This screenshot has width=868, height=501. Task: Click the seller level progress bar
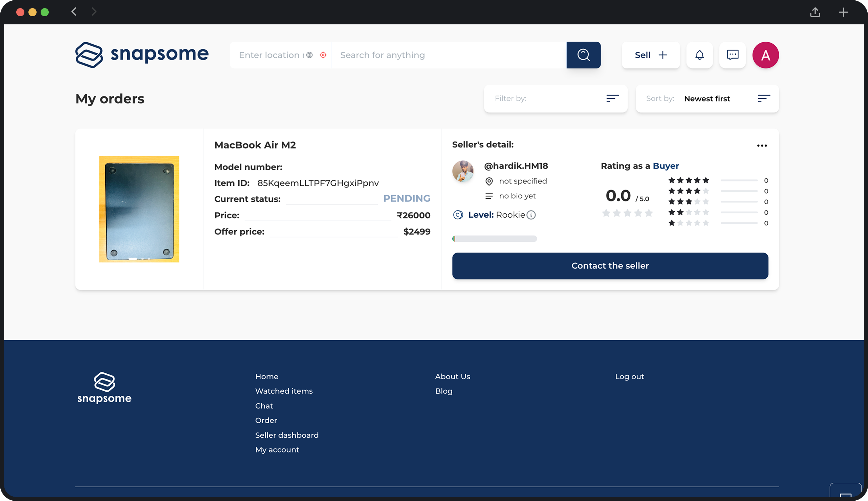[494, 239]
